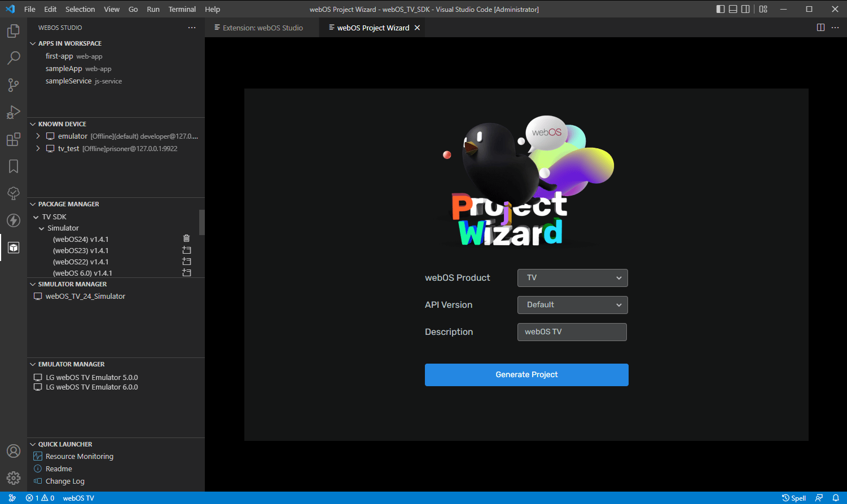
Task: Open errors and warnings in status bar
Action: click(x=40, y=498)
